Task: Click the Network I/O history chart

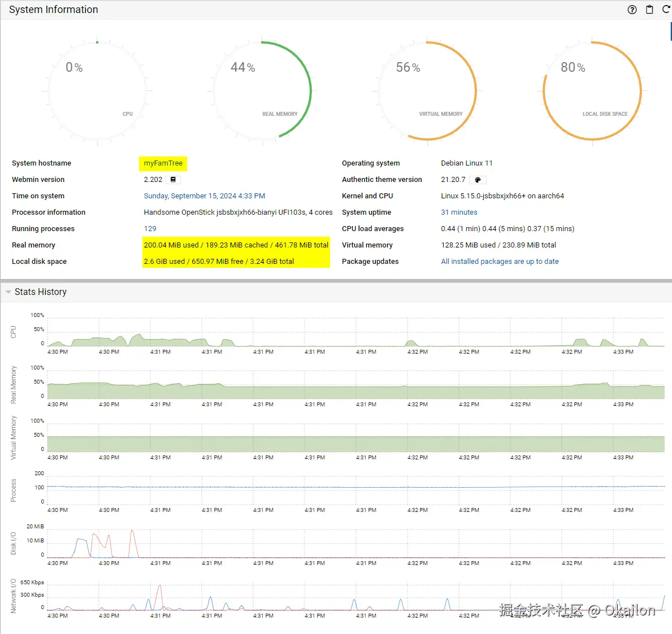Action: point(356,597)
